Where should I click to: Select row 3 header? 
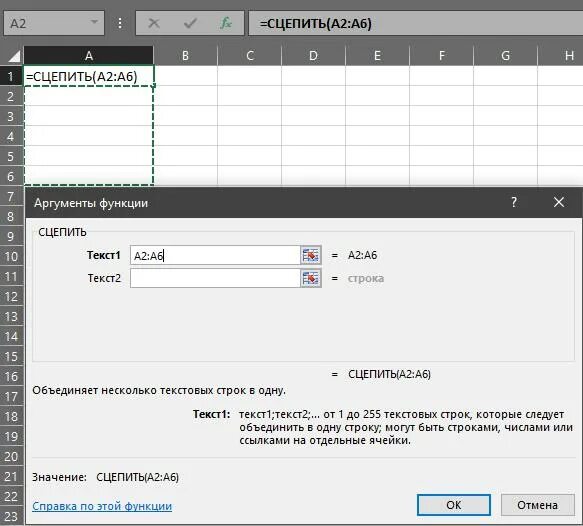pyautogui.click(x=11, y=116)
